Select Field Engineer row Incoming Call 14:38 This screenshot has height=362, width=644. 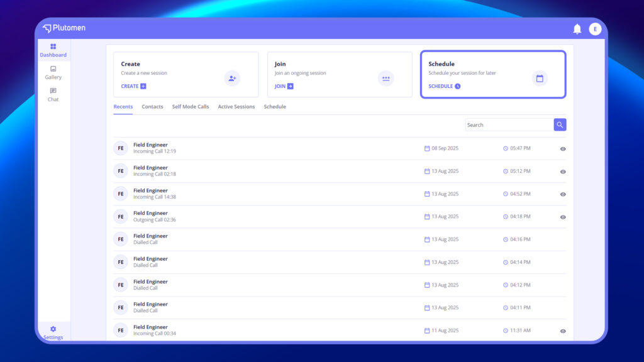[340, 194]
